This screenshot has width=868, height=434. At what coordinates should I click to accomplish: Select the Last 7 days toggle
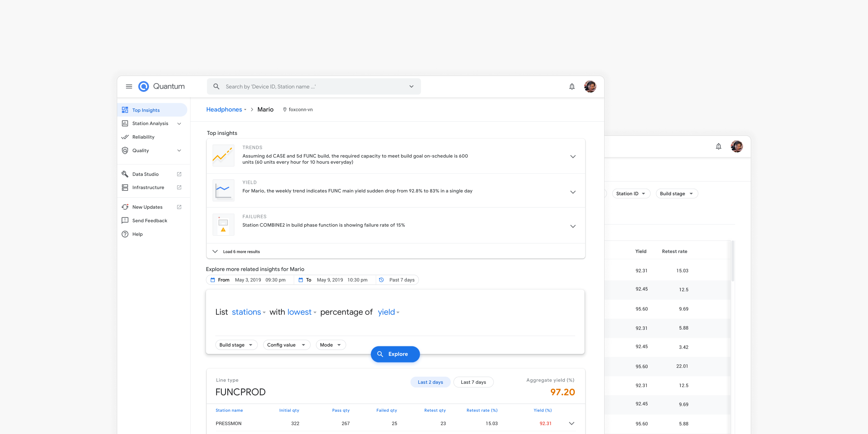473,382
